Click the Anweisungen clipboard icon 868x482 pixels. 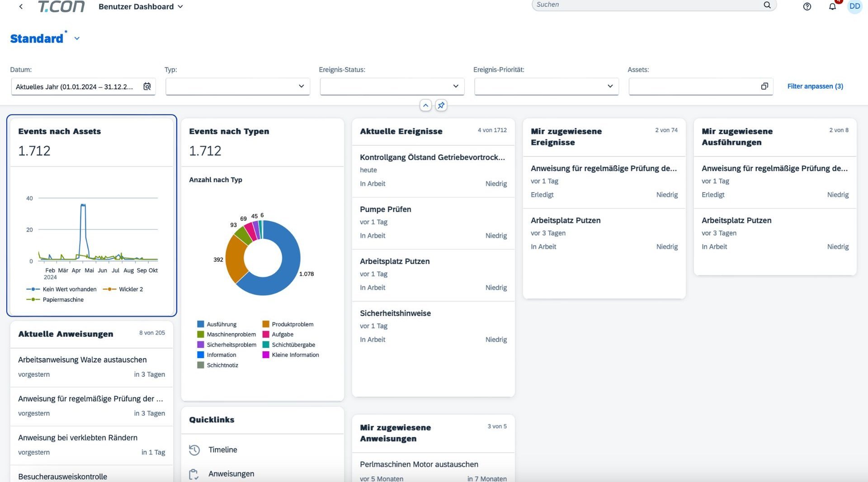[194, 474]
